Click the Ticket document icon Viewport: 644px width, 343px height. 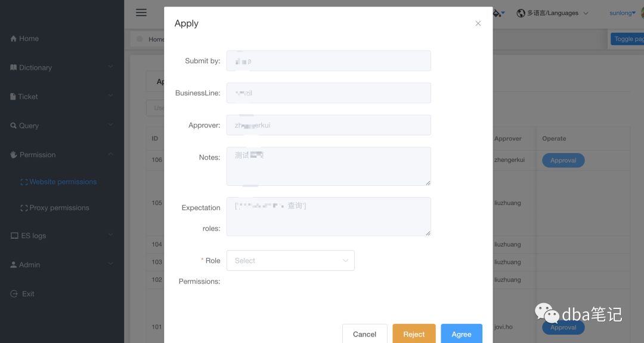tap(13, 96)
